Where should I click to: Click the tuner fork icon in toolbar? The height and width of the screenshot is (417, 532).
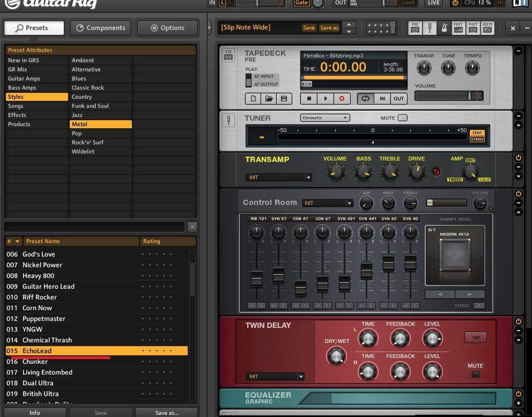[x=429, y=28]
